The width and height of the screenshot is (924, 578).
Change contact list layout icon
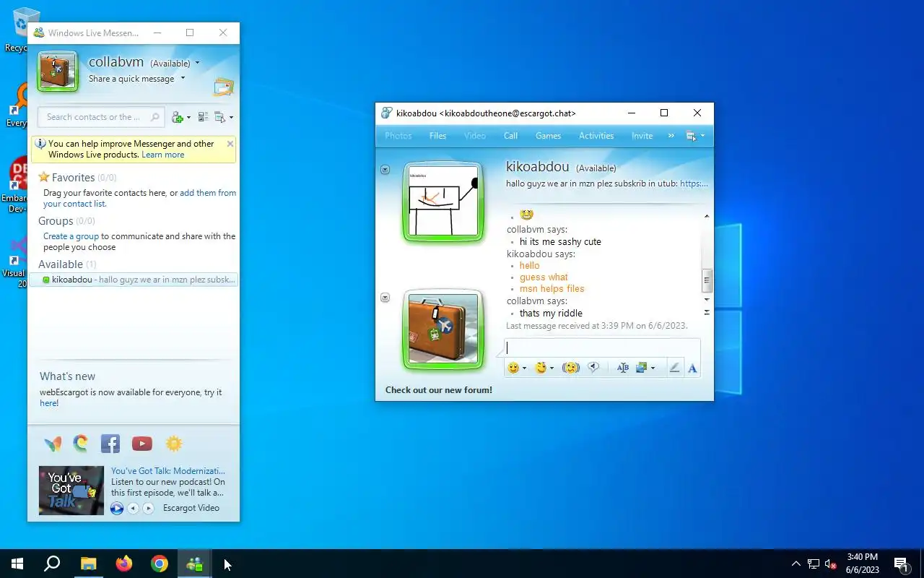click(x=203, y=117)
